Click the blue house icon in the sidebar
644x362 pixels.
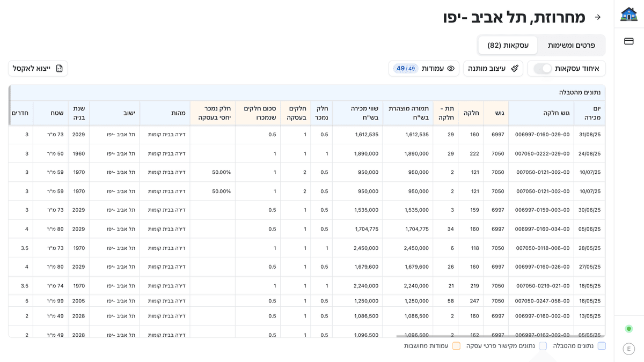click(x=629, y=14)
